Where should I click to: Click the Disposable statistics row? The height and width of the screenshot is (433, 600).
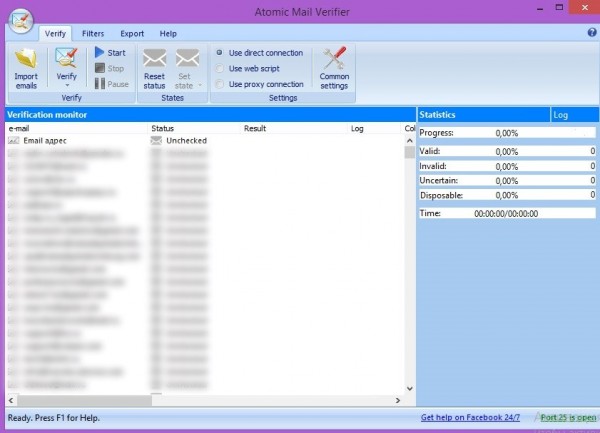pos(507,195)
